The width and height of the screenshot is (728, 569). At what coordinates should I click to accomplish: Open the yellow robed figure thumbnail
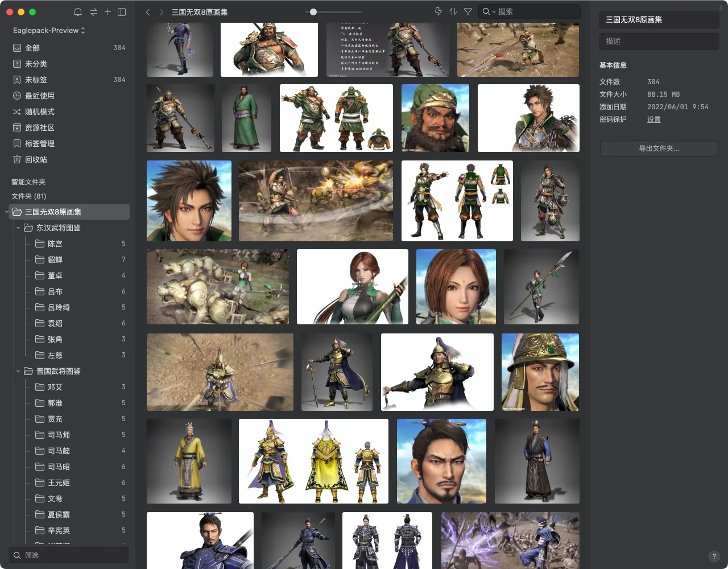coord(189,461)
